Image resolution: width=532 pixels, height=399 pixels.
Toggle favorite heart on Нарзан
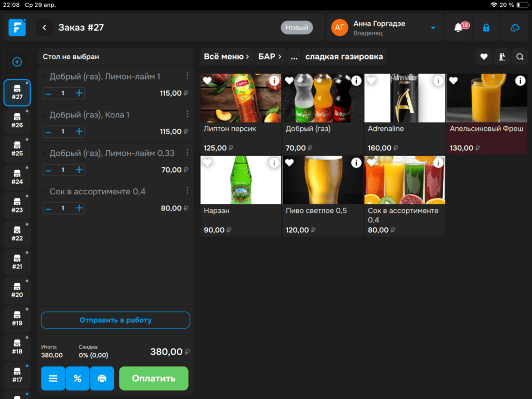[x=207, y=163]
